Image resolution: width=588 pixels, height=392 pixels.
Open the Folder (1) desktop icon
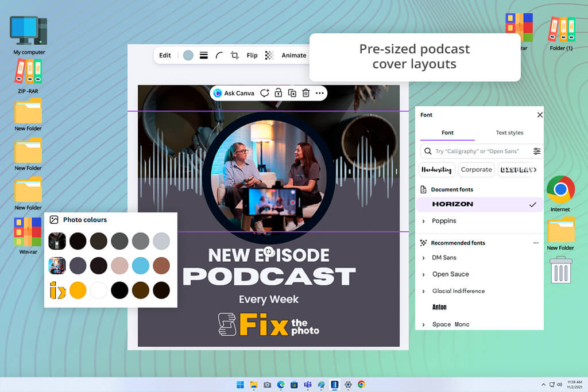point(562,33)
